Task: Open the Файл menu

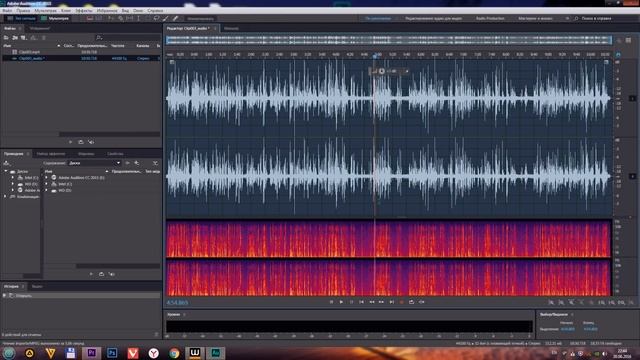Action: [7, 11]
